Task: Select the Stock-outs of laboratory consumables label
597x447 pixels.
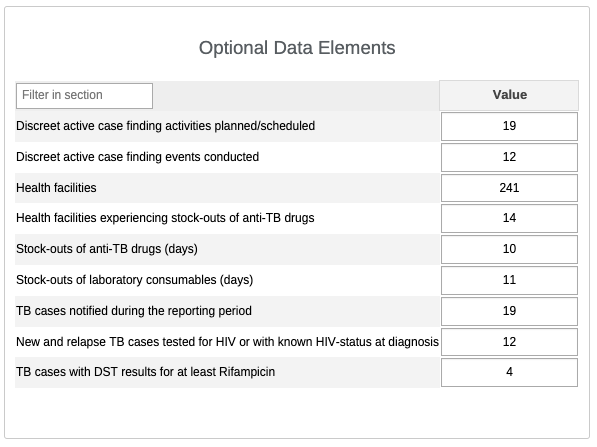Action: [134, 280]
